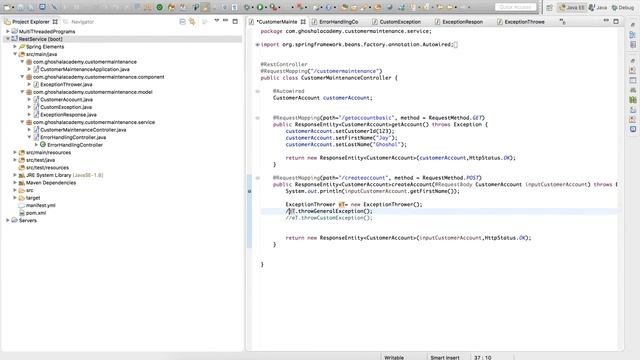Switch to Java perspective
This screenshot has width=640, height=360.
point(598,7)
